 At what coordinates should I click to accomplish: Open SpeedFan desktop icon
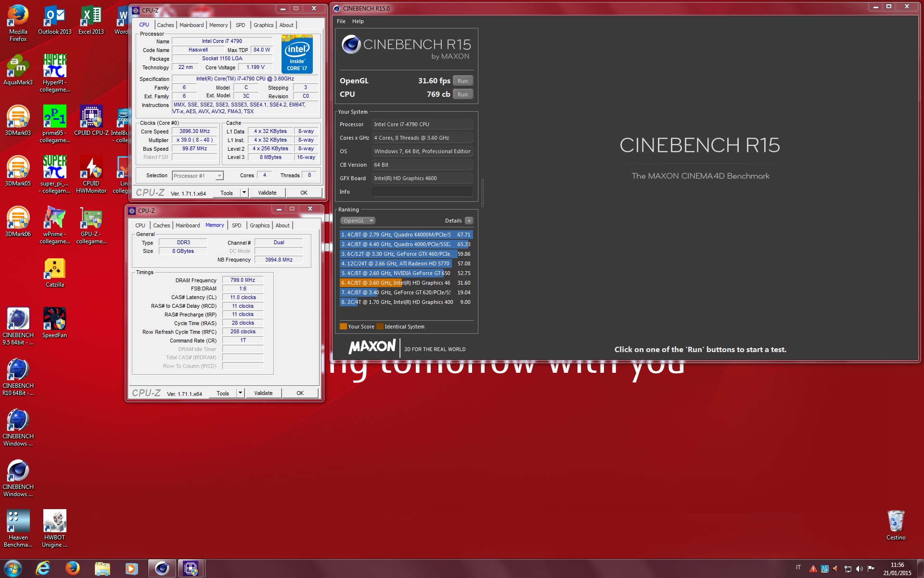(54, 323)
